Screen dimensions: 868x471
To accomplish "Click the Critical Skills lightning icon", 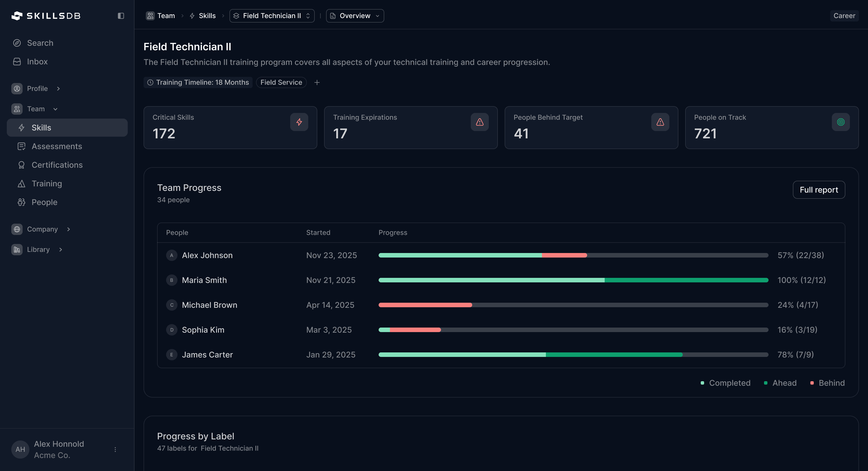I will 299,122.
